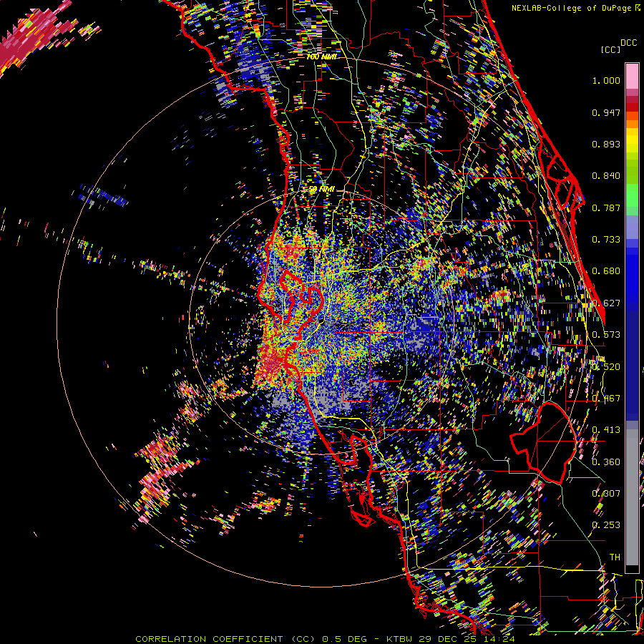Click the 0.893 scale value
Viewport: 644px width, 644px height.
tap(606, 144)
